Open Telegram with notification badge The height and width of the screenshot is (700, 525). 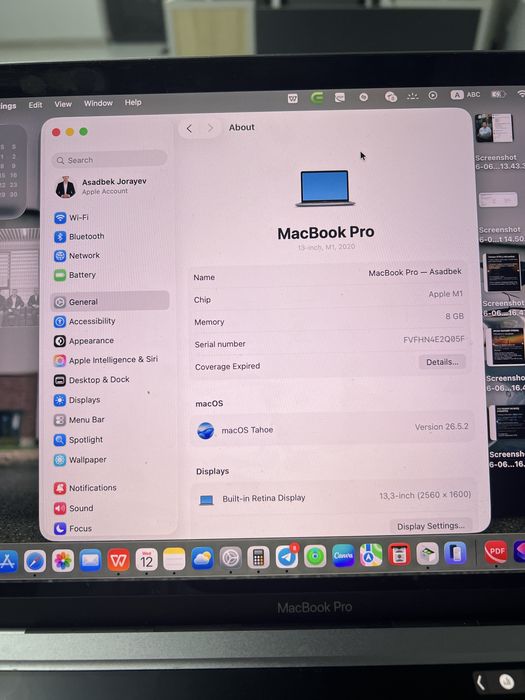tap(287, 557)
